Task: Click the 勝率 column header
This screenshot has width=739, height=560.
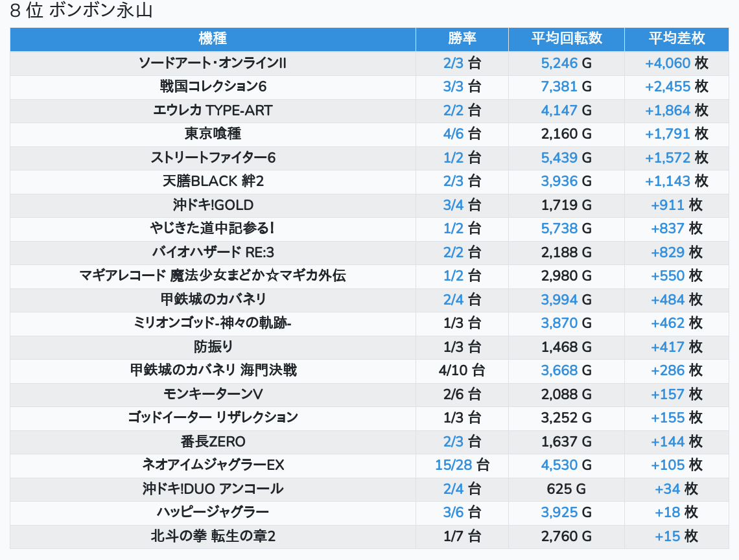Action: [462, 38]
